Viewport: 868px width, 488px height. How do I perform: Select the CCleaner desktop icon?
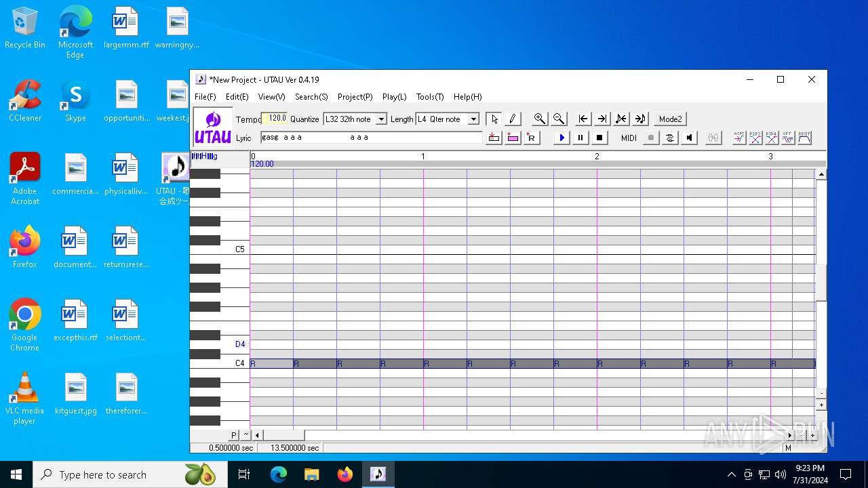25,101
